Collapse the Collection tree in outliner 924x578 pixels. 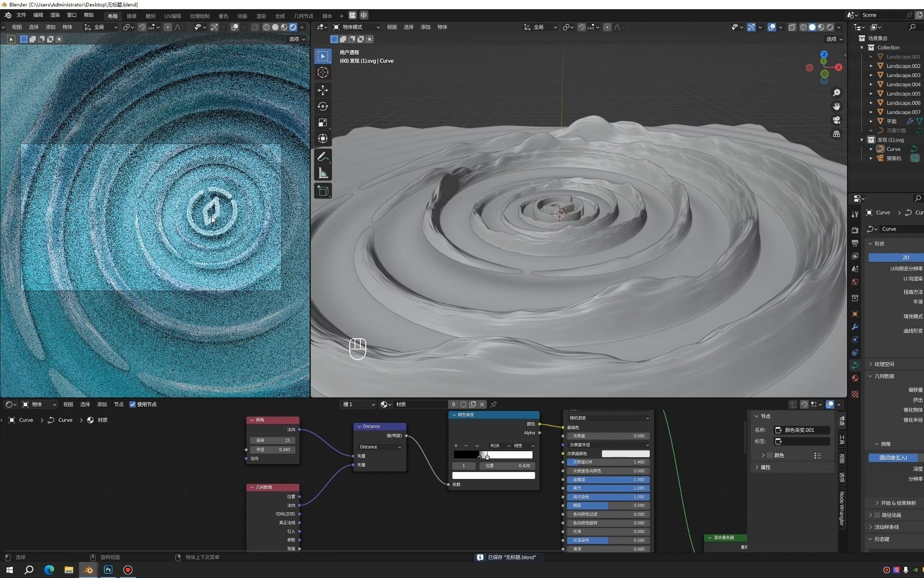click(862, 48)
